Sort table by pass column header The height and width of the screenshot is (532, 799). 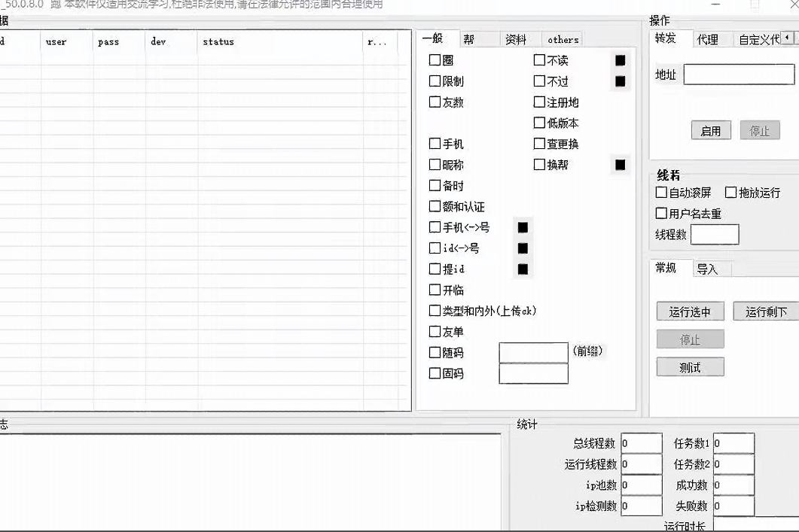click(x=119, y=41)
